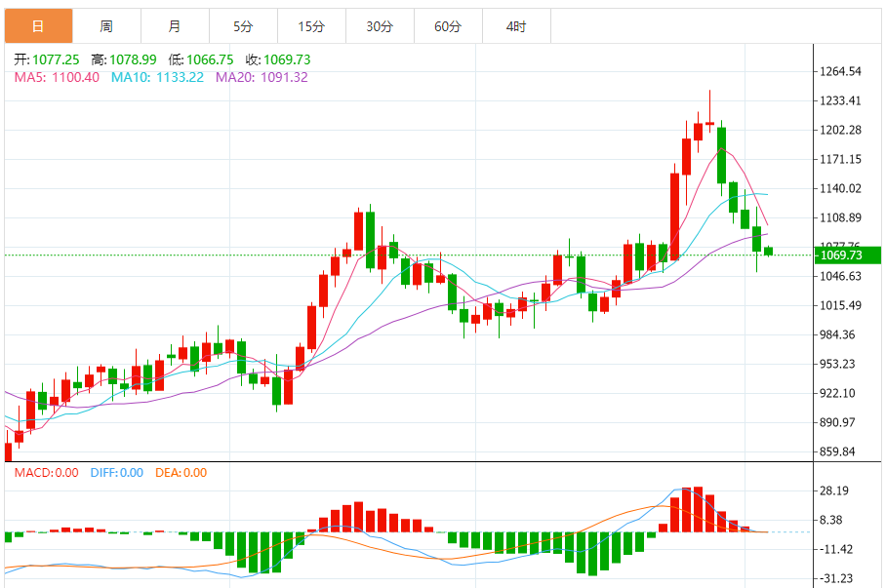
Task: Click the 8.38 MACD axis label
Action: pos(830,520)
